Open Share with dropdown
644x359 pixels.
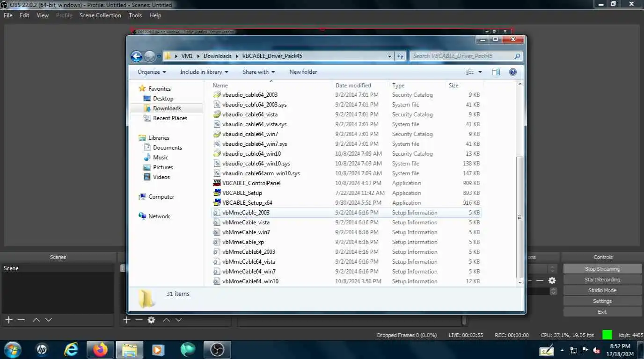point(258,72)
